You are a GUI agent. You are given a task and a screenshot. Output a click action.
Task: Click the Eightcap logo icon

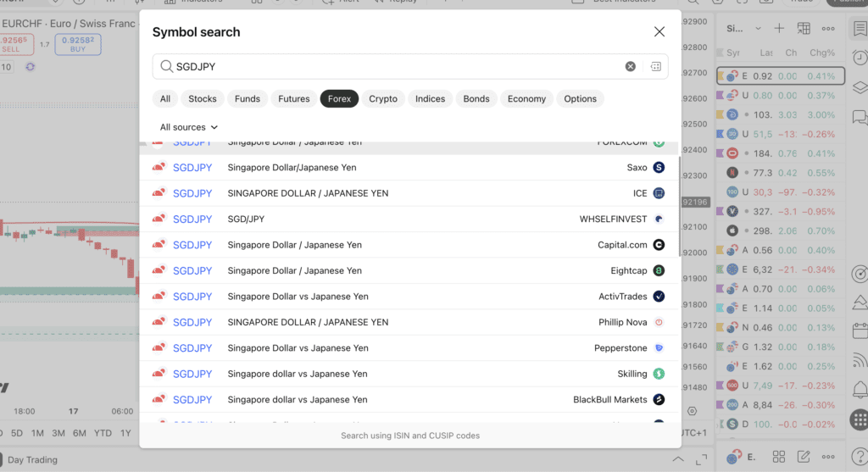(659, 270)
